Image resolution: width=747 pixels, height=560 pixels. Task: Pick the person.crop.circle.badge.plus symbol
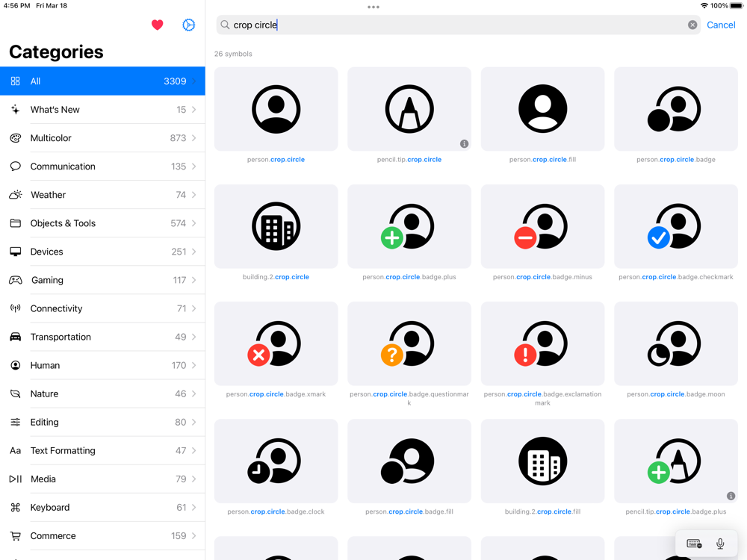point(409,226)
